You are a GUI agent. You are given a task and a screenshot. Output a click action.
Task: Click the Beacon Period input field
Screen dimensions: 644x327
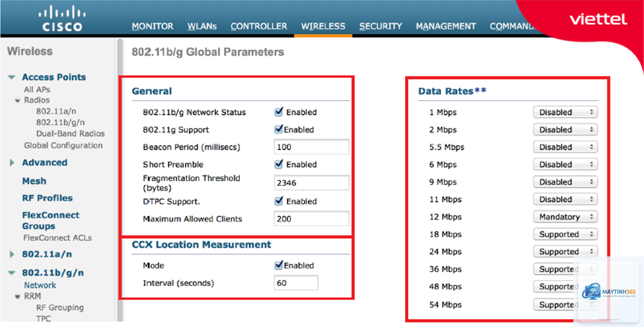click(311, 147)
